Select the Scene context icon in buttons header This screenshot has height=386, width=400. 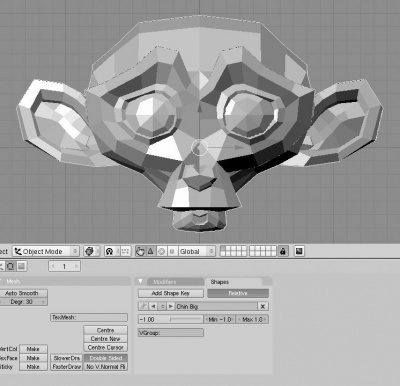coord(22,266)
